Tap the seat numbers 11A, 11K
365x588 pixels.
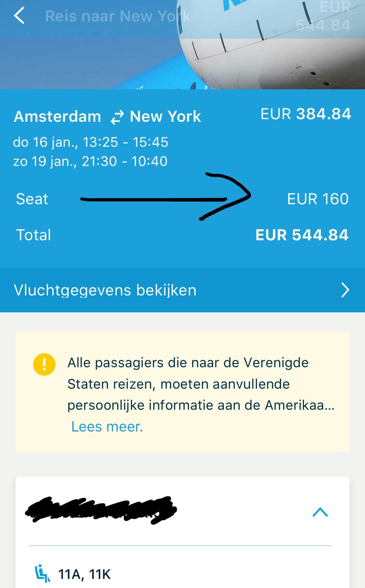84,574
